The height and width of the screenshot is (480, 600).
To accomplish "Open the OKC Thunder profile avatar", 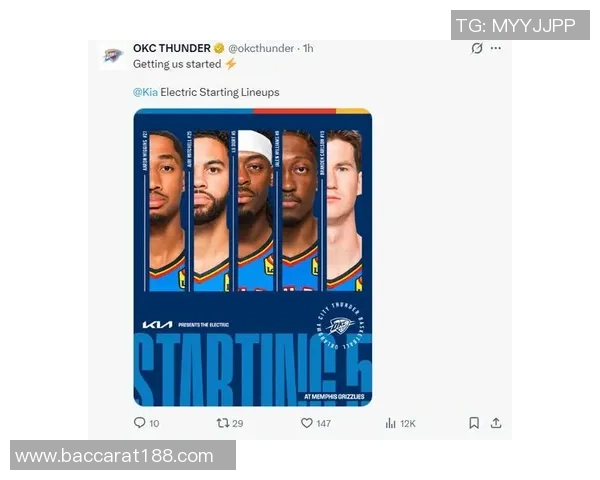I will pyautogui.click(x=112, y=56).
